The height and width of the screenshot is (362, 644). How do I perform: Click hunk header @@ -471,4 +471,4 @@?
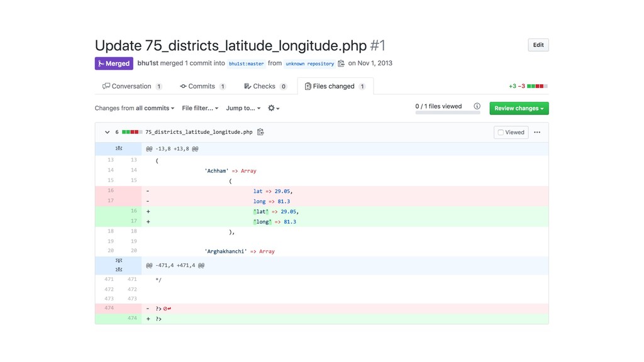[175, 266]
